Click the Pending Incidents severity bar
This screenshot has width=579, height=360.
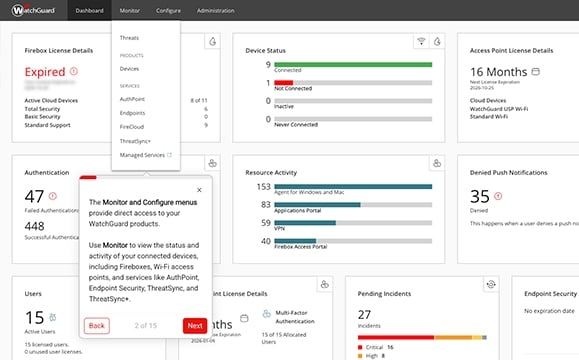point(422,337)
